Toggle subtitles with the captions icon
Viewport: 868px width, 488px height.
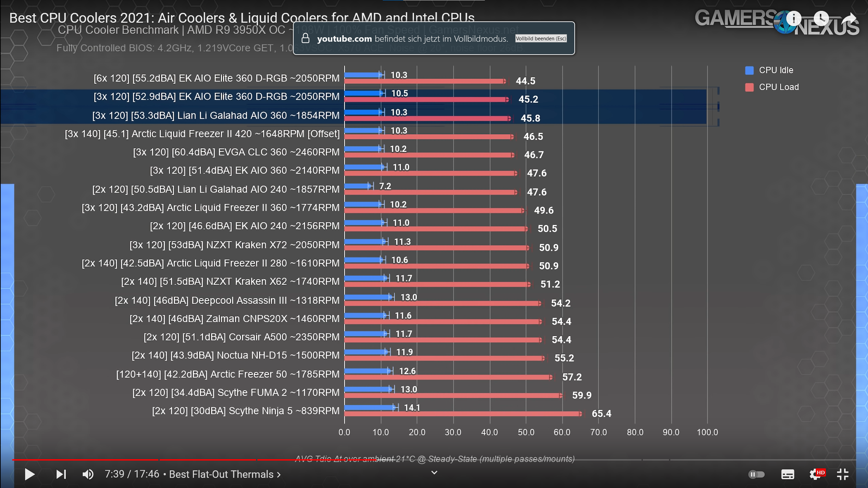(787, 474)
